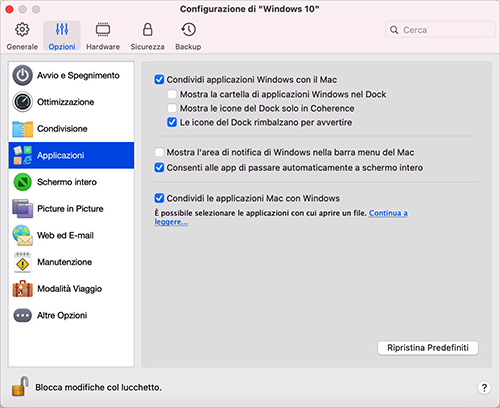Open the Hardware chip icon
Image resolution: width=500 pixels, height=408 pixels.
click(x=103, y=30)
